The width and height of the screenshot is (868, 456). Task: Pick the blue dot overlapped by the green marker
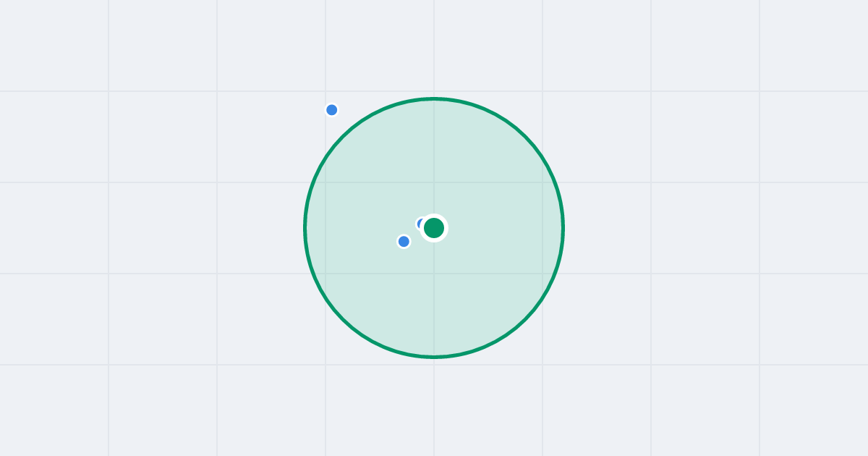(x=420, y=224)
